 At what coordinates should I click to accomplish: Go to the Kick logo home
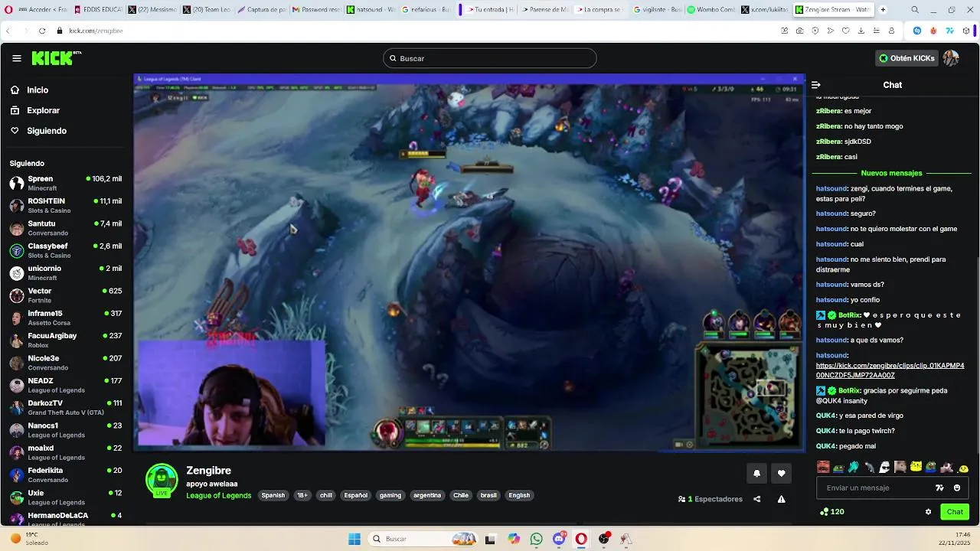click(x=56, y=58)
